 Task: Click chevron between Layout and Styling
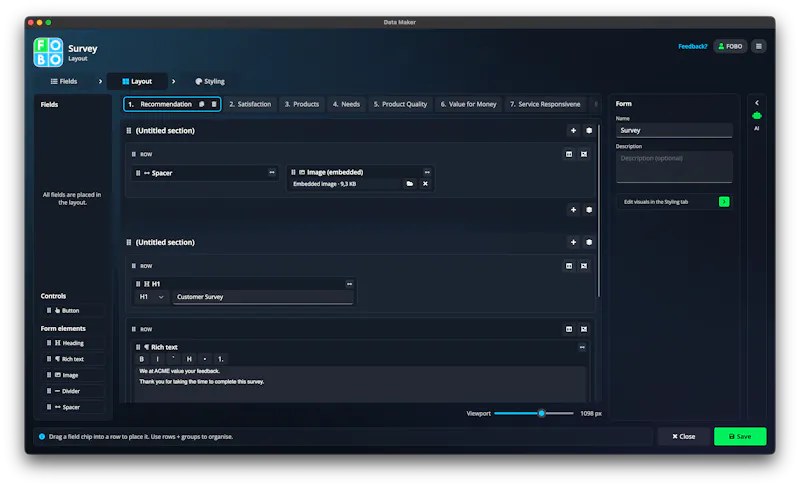tap(173, 81)
